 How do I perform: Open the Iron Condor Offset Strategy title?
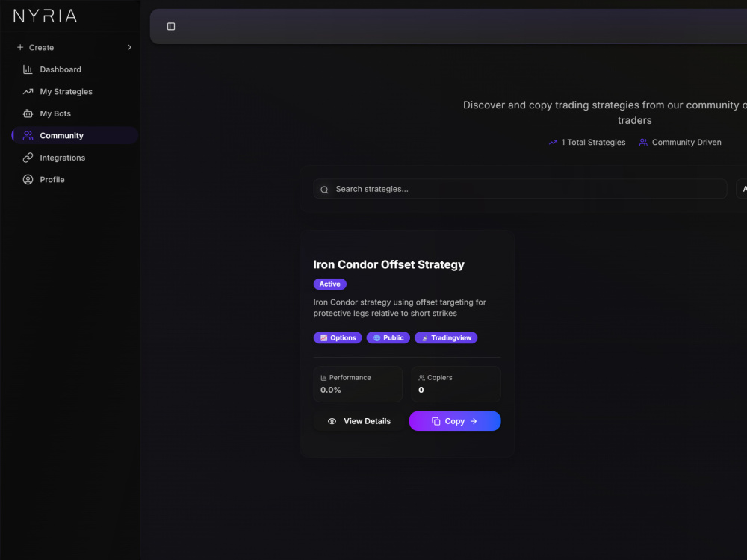(388, 264)
